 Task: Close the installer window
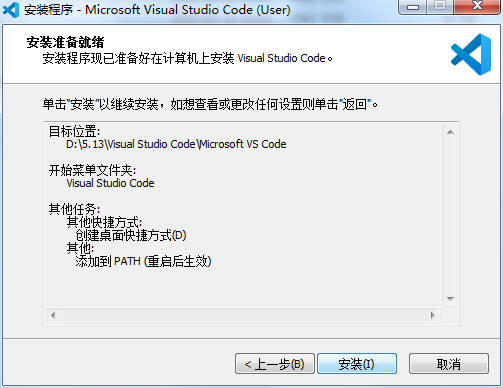[478, 7]
